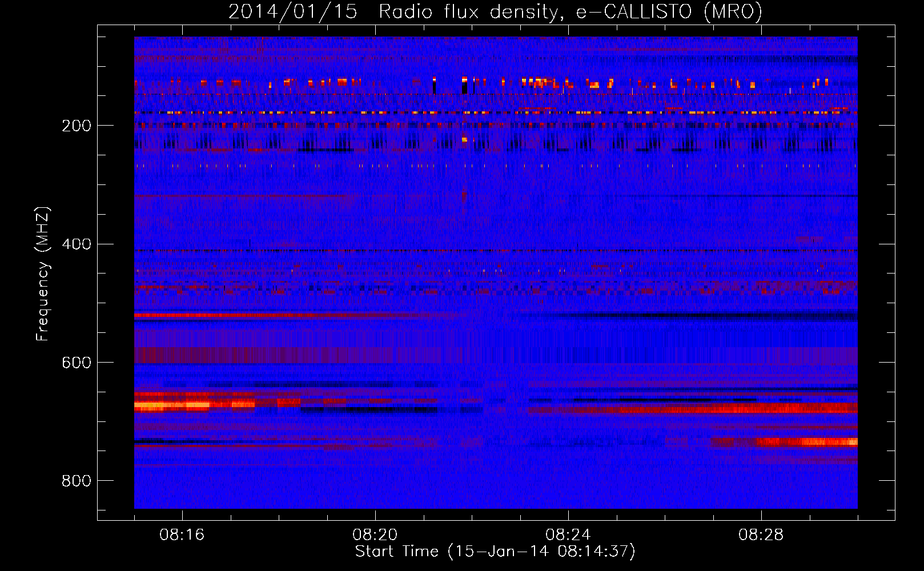Viewport: 924px width, 571px height.
Task: Click the 08:28 time tick label
Action: (x=761, y=535)
